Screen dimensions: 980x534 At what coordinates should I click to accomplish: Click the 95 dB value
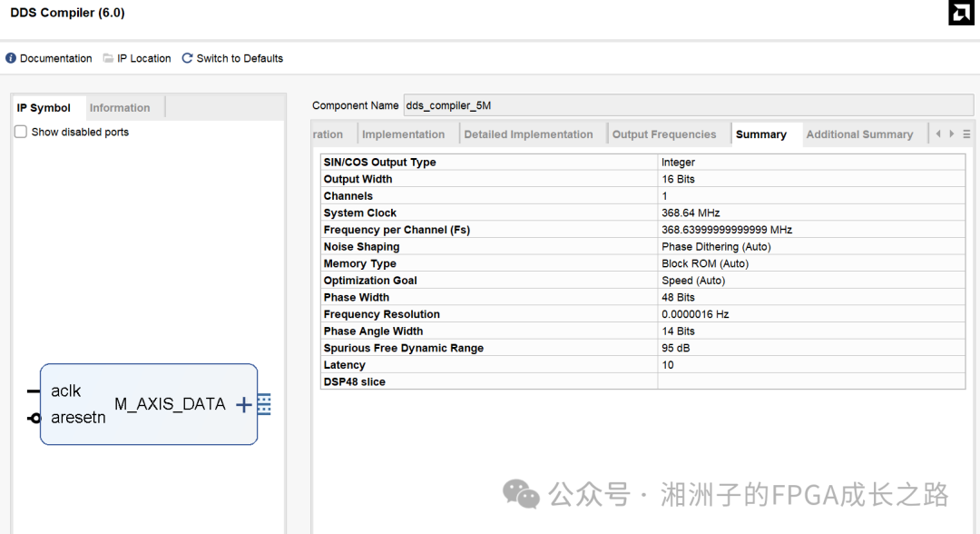point(676,348)
